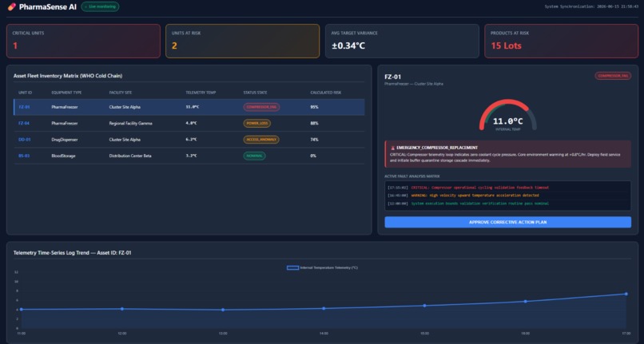The height and width of the screenshot is (344, 644).
Task: Click the siren icon beside EMERGENCY_COMPRESSOR_REPLACEMENT
Action: (392, 148)
